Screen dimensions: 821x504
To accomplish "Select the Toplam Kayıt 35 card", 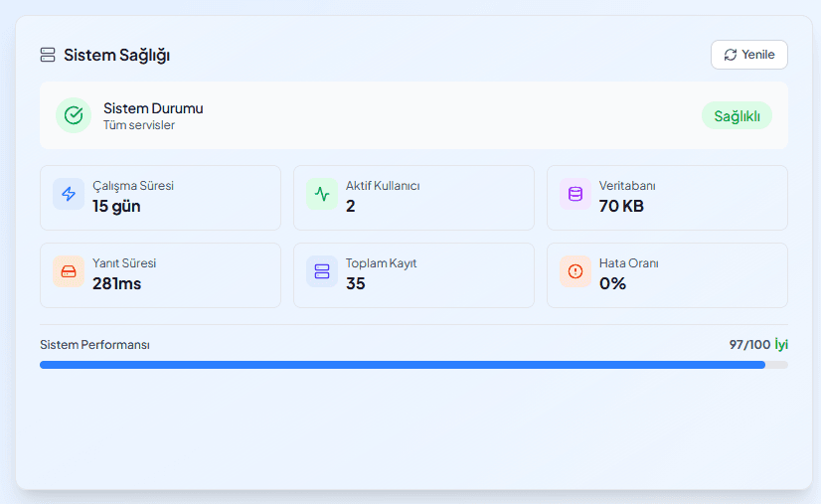I will coord(413,274).
